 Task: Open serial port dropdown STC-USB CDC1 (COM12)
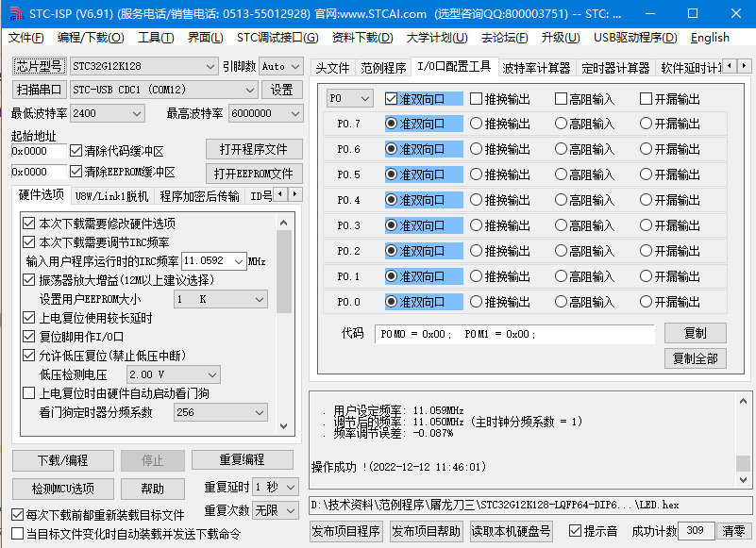pos(163,90)
